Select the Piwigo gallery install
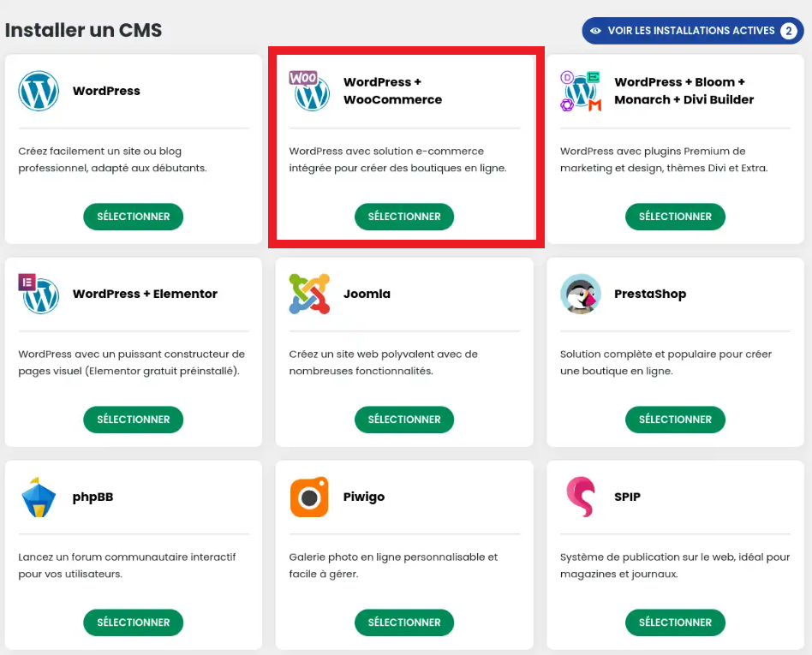This screenshot has width=812, height=655. (x=404, y=622)
